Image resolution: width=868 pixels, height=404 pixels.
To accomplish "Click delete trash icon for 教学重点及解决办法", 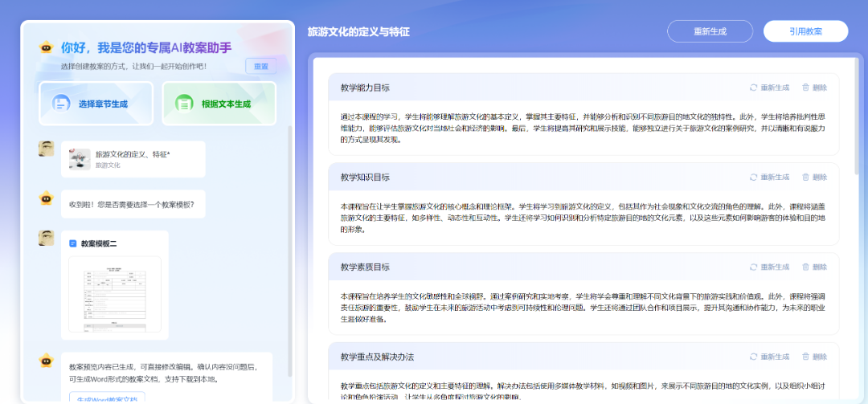I will click(805, 357).
